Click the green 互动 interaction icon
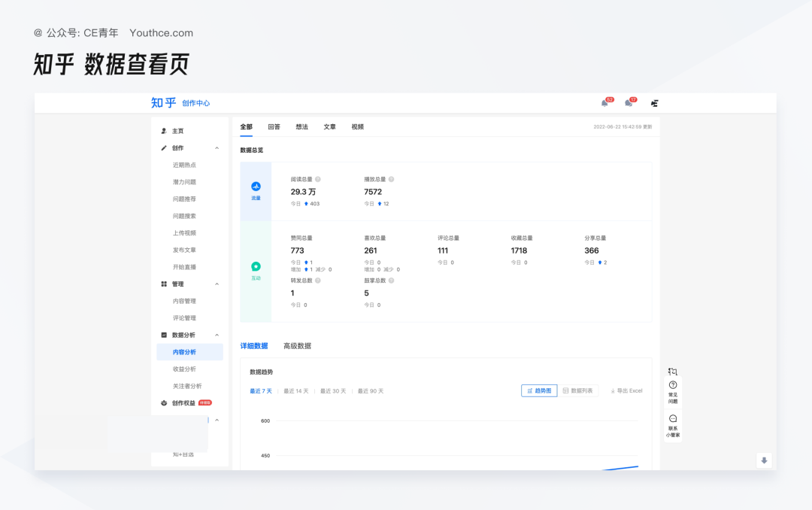 (x=256, y=265)
